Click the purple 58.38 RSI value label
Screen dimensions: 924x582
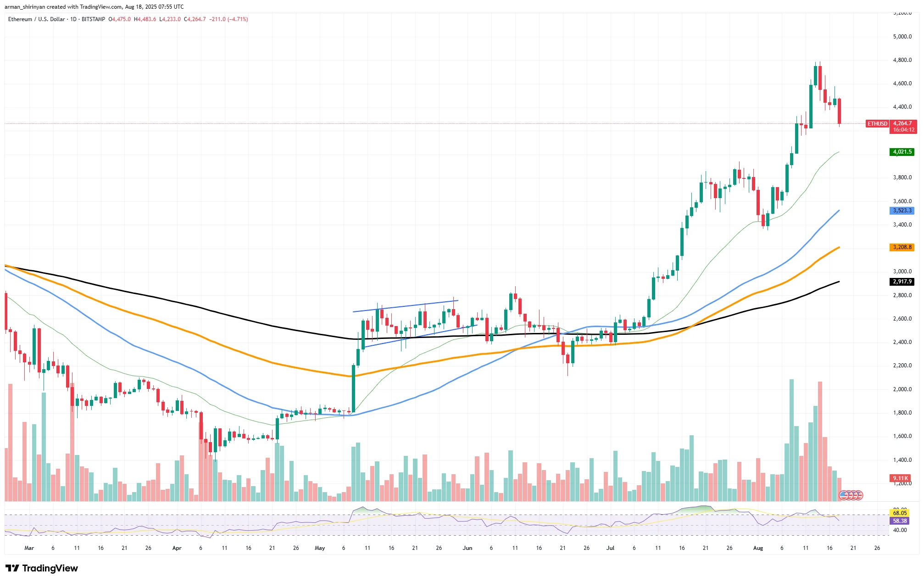pyautogui.click(x=900, y=521)
